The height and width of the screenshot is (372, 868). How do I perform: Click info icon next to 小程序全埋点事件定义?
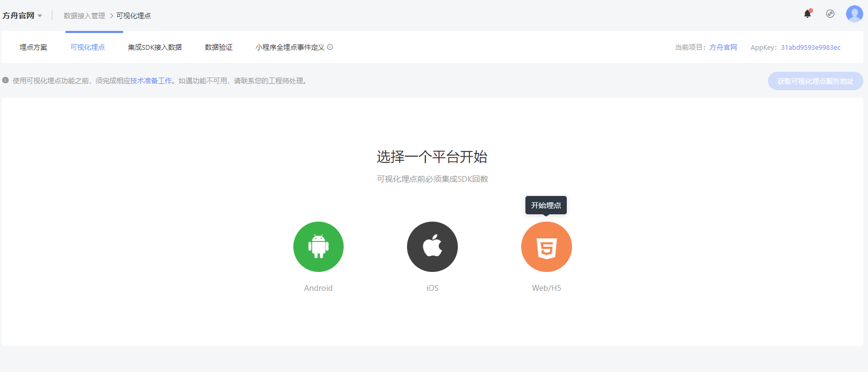point(330,47)
